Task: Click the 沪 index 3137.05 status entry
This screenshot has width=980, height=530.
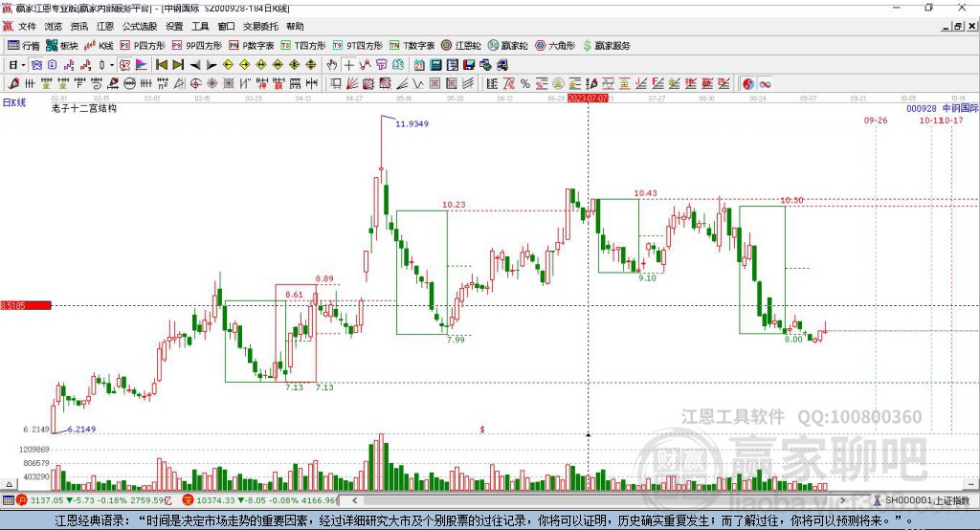Action: 95,500
